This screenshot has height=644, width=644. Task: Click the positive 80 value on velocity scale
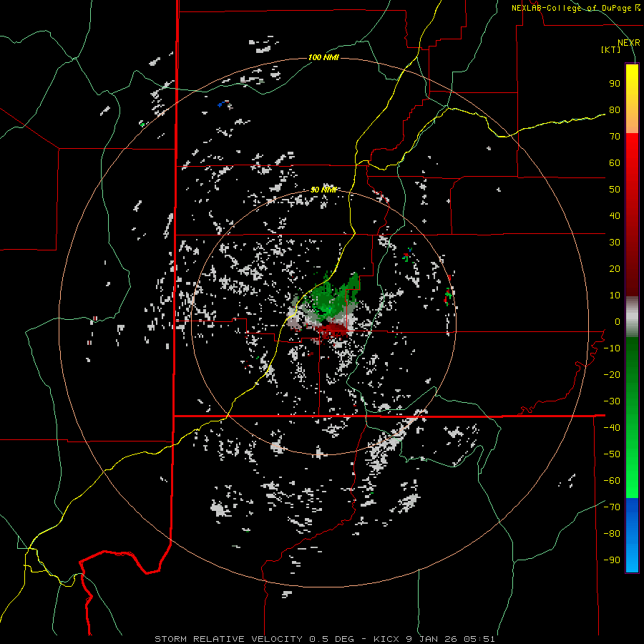click(x=615, y=110)
